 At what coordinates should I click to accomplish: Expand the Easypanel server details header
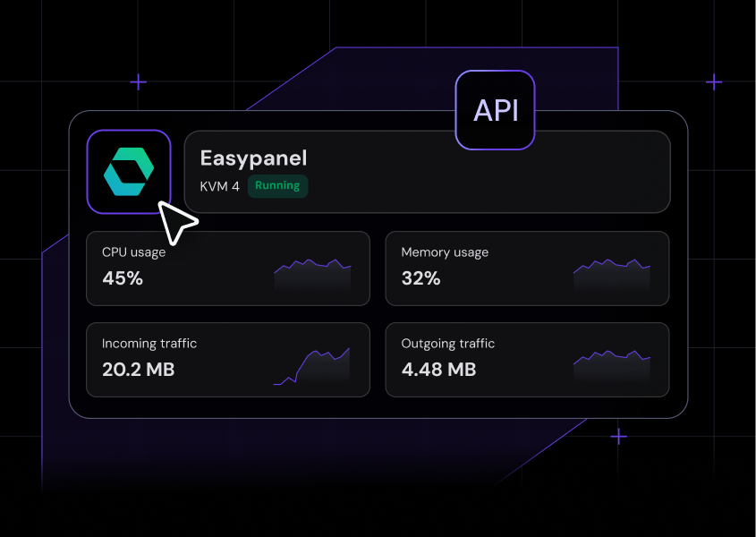click(427, 171)
